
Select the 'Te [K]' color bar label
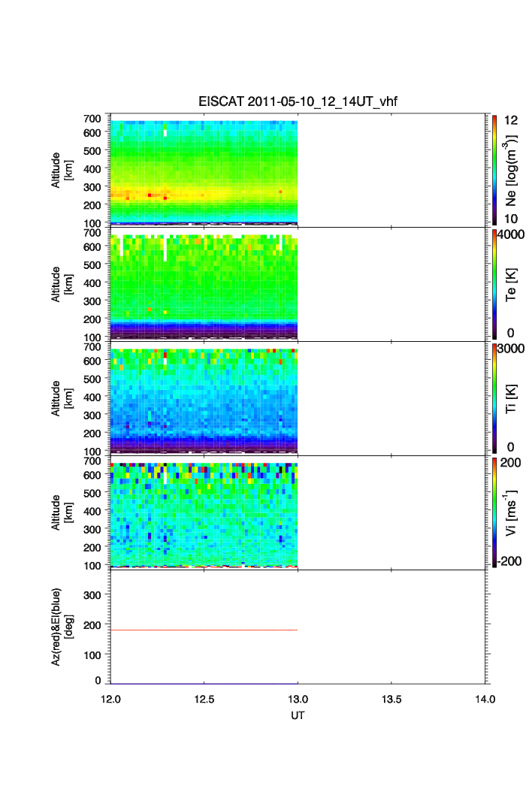511,285
